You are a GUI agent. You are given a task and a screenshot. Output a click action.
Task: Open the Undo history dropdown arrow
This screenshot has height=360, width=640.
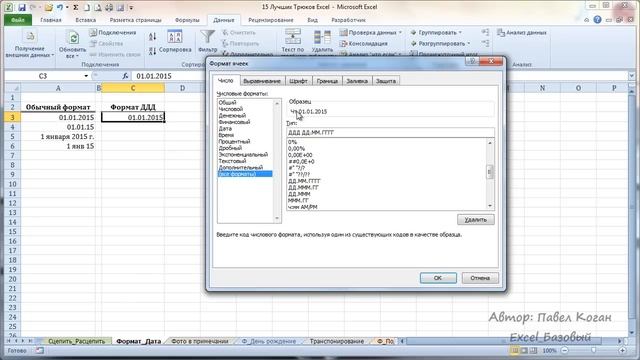(x=67, y=7)
